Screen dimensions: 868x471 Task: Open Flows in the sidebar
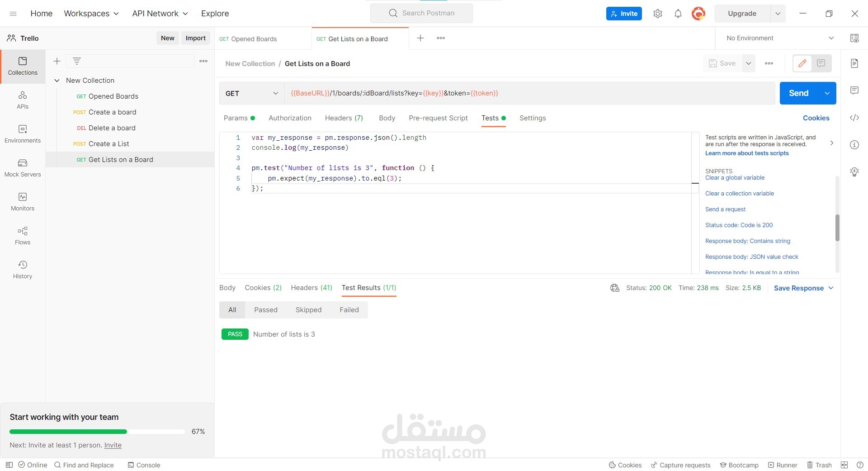point(23,236)
